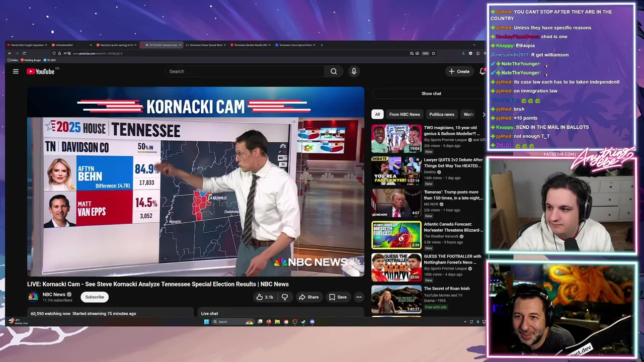Open Discord from the taskbar
The image size is (644, 362).
click(x=312, y=322)
